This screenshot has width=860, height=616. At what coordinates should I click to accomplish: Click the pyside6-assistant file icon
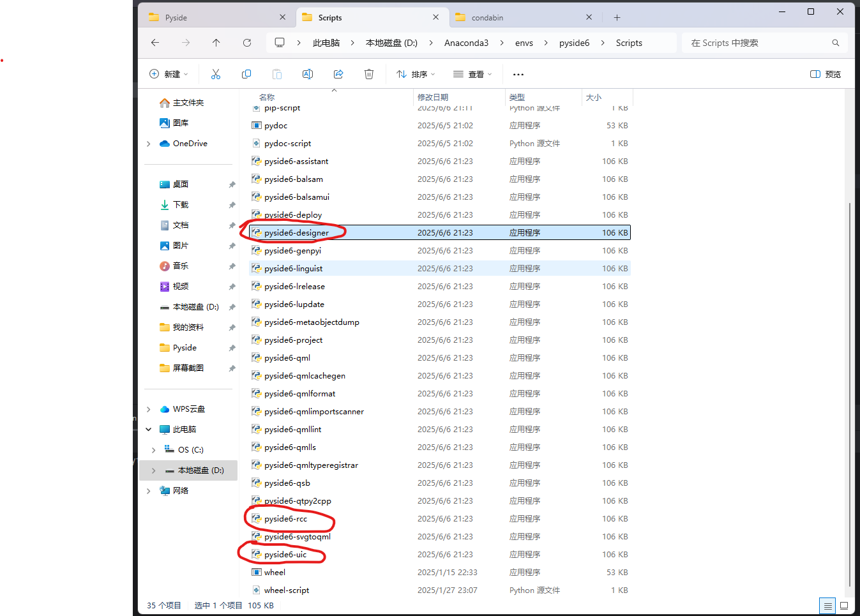[x=257, y=162]
